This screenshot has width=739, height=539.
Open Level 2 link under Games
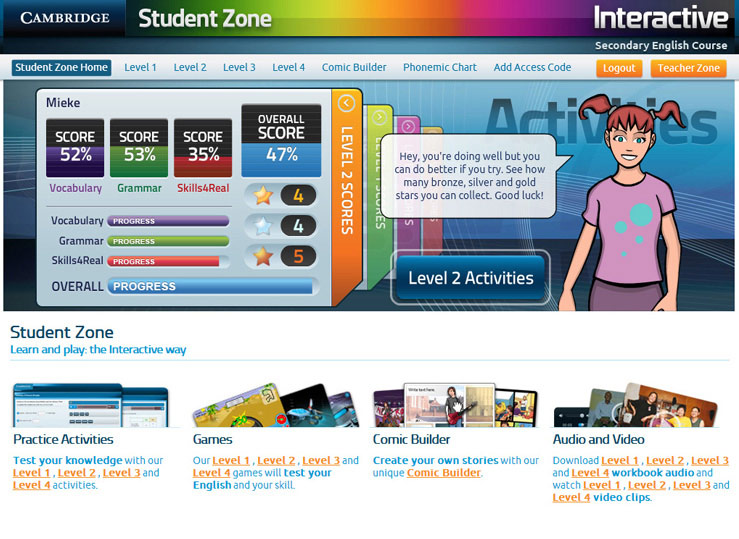coord(276,460)
